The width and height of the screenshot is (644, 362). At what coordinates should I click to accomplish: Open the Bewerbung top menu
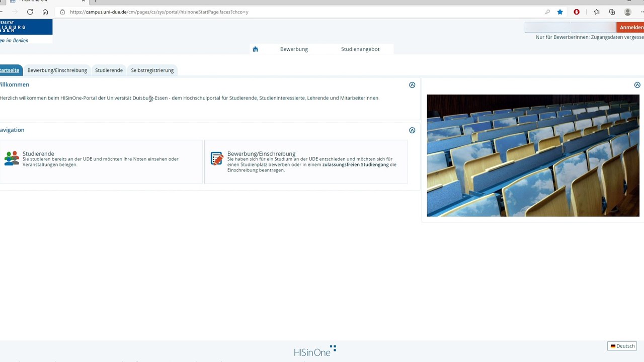tap(294, 49)
